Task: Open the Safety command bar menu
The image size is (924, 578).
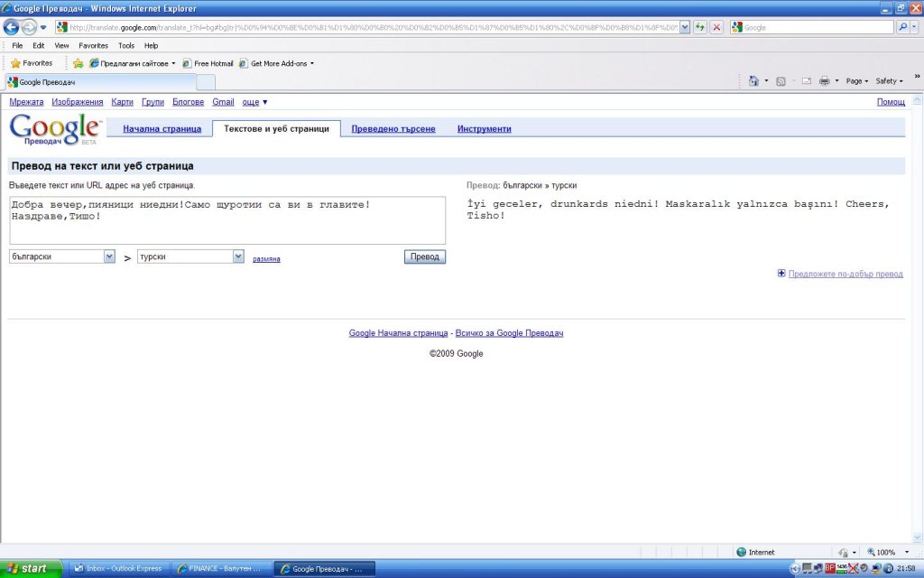Action: (x=889, y=80)
